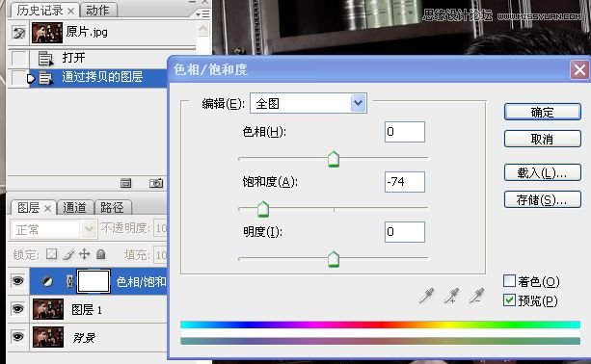Click the 色相 value input field
The width and height of the screenshot is (591, 364).
pos(404,132)
